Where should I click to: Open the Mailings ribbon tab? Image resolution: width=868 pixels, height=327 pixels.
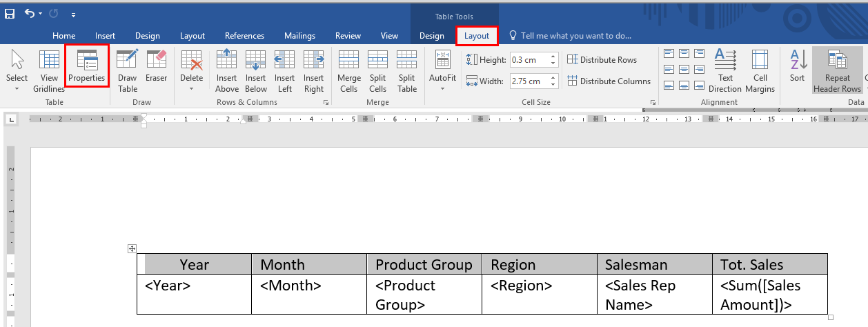click(x=299, y=36)
